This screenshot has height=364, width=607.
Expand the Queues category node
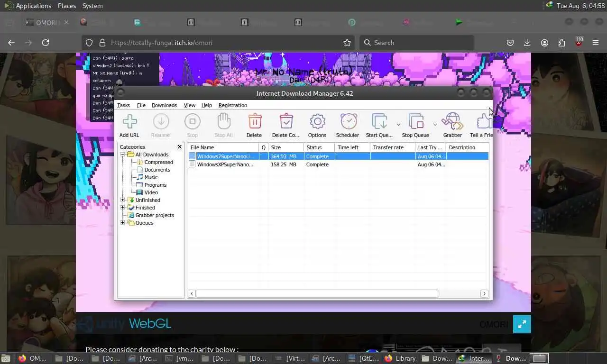[x=122, y=223]
